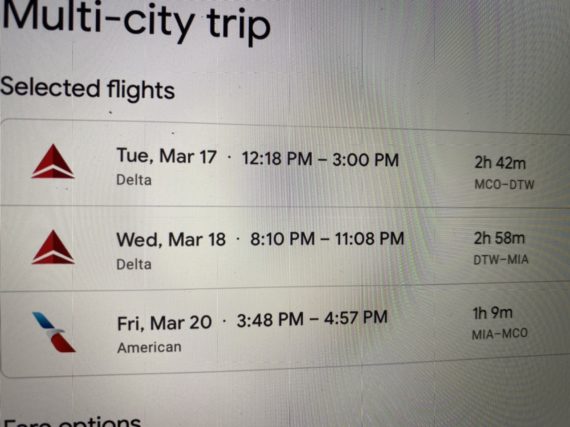Image resolution: width=570 pixels, height=427 pixels.
Task: Click the Delta airline name under Mar 18
Action: point(134,264)
